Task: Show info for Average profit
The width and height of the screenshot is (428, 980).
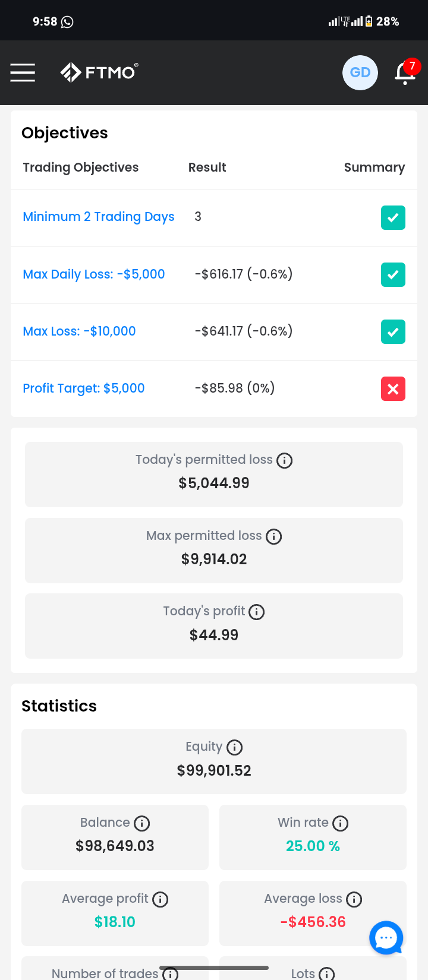Action: click(x=160, y=899)
